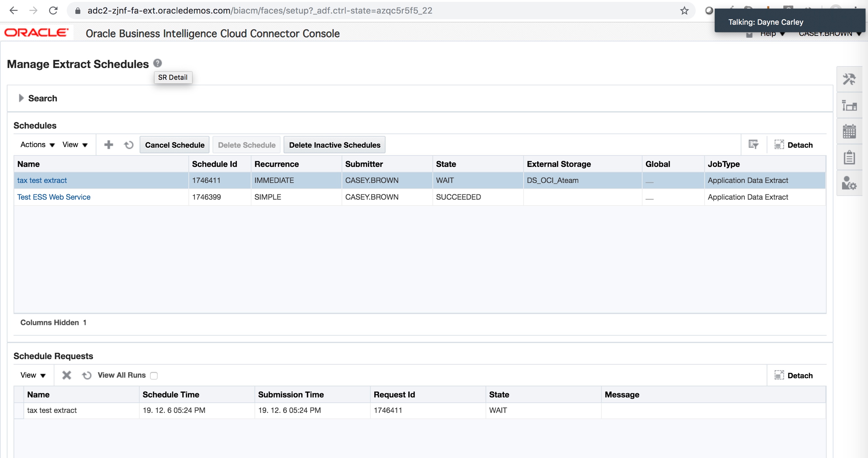Open the calendar icon in right sidebar
The image size is (868, 458).
[849, 132]
